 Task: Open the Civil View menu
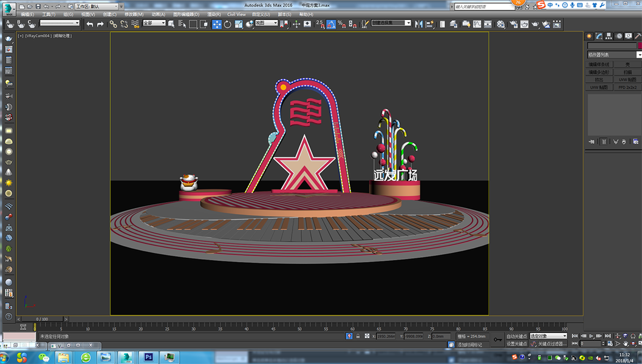point(237,15)
